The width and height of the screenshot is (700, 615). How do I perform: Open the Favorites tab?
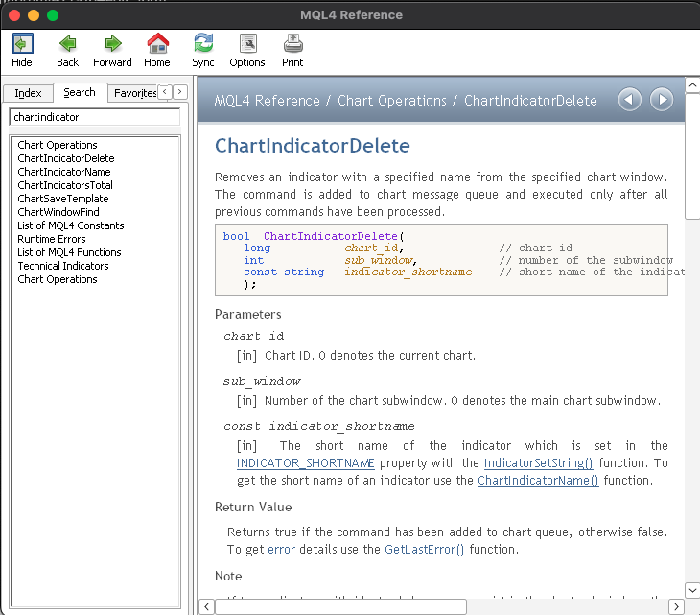(134, 93)
